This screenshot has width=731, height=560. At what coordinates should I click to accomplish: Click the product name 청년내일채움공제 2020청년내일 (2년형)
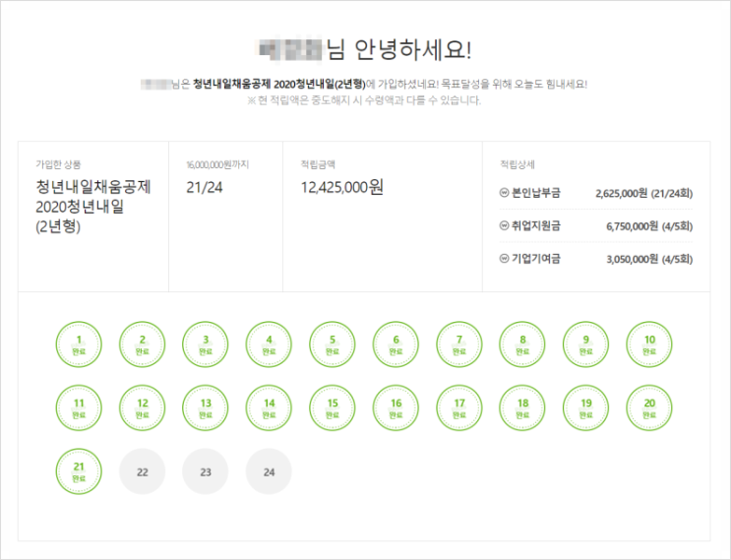coord(93,207)
